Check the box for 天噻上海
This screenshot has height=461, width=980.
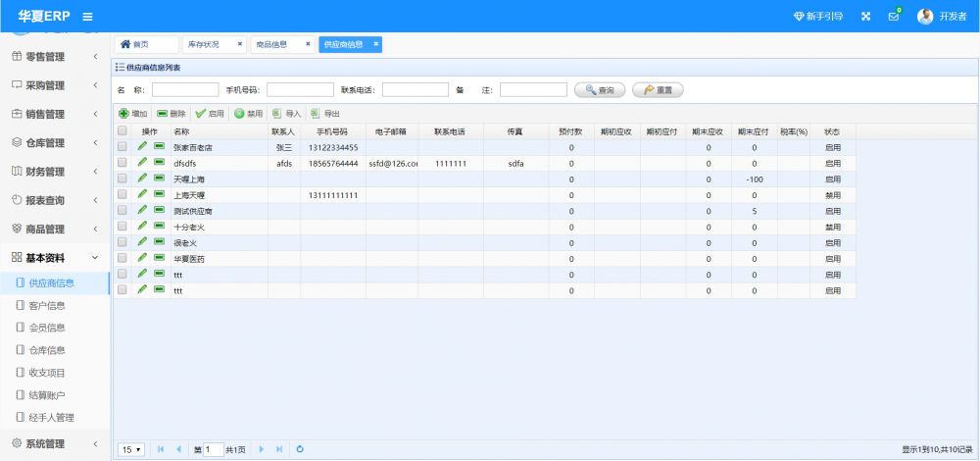coord(122,179)
